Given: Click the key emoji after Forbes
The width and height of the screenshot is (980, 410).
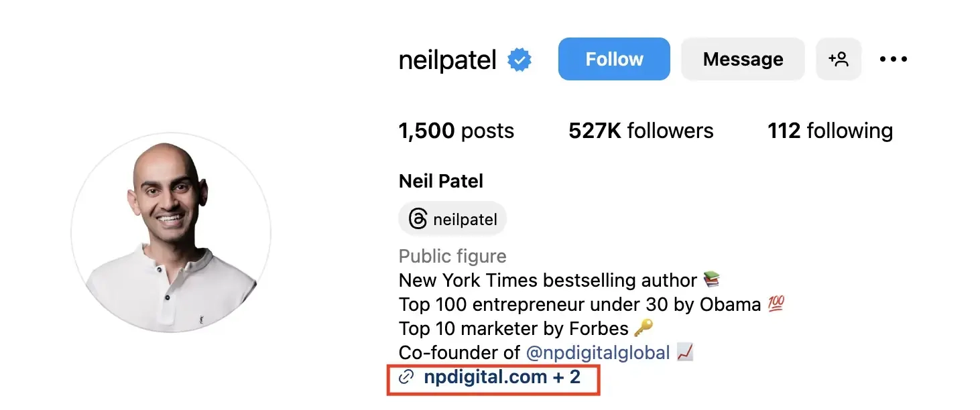Looking at the screenshot, I should coord(644,329).
